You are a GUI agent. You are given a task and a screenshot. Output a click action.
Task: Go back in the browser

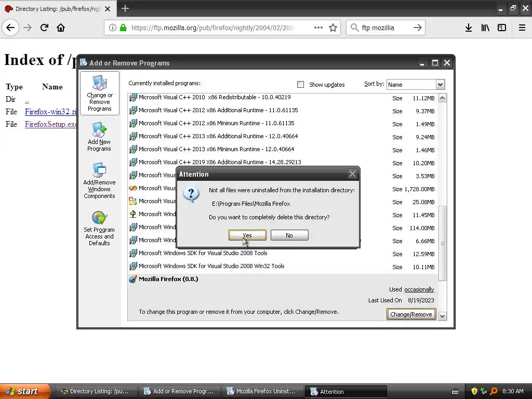pos(10,28)
